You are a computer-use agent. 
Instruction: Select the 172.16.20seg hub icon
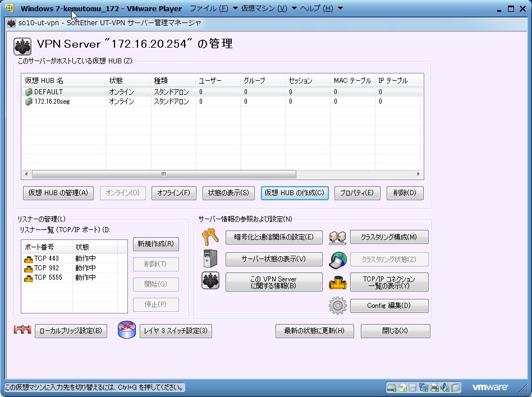pyautogui.click(x=29, y=101)
